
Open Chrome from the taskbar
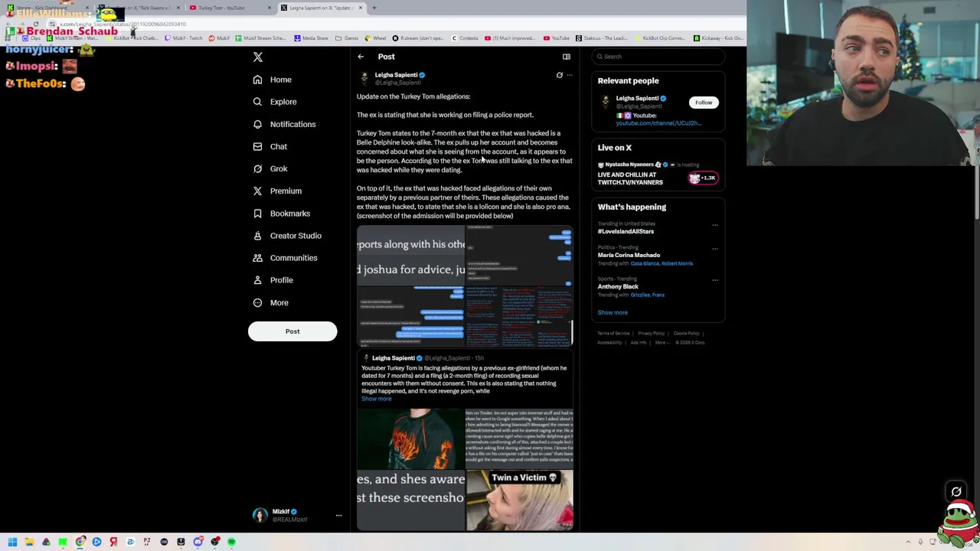point(80,542)
